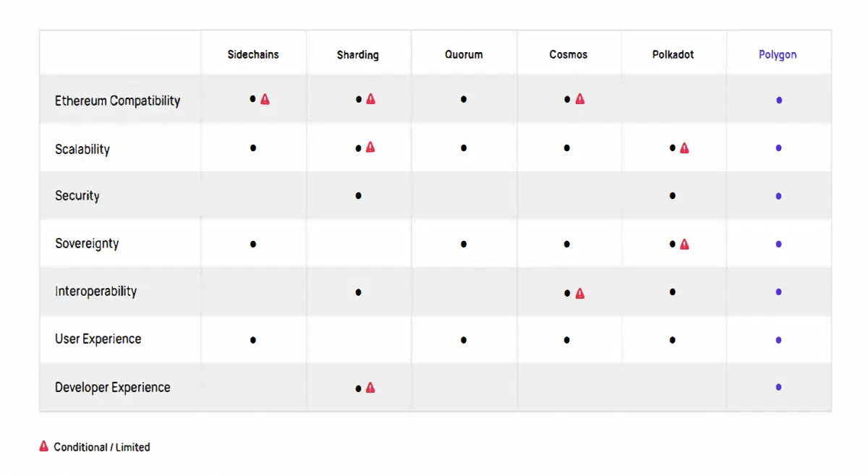Click warning triangle in Cosmos Ethereum Compatibility cell

(x=579, y=99)
